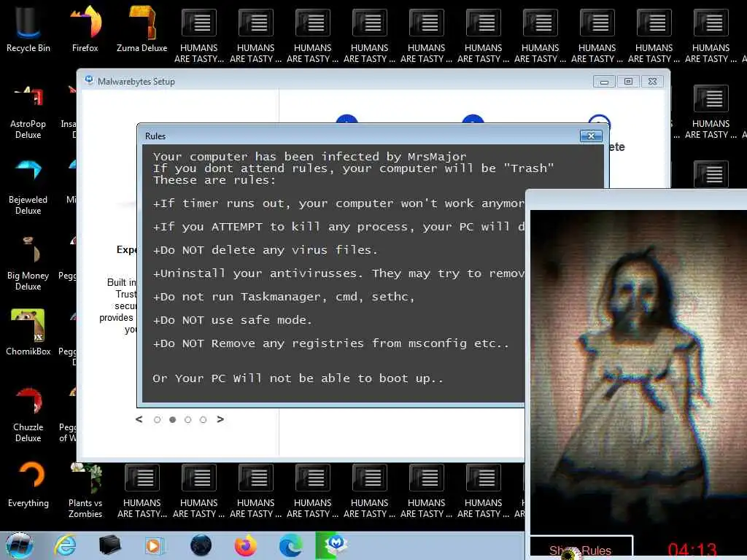Screen dimensions: 747x560
Task: Click the Malwarebytes Setup window title text
Action: pyautogui.click(x=136, y=82)
